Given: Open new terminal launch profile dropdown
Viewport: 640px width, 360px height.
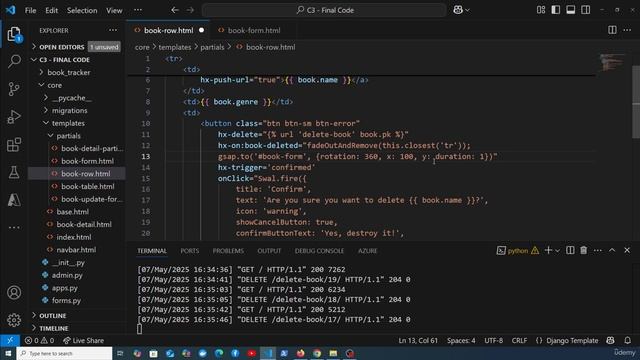Looking at the screenshot, I should pyautogui.click(x=558, y=250).
